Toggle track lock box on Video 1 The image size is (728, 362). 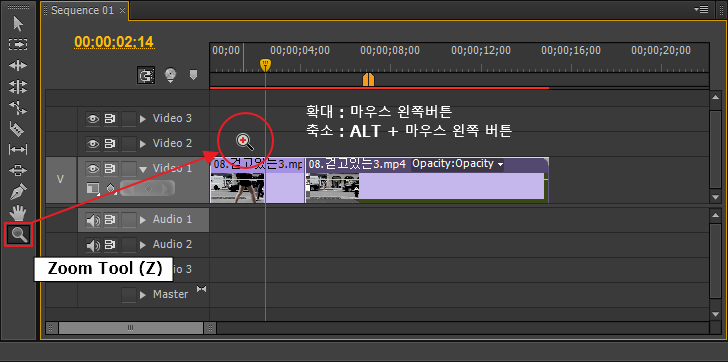point(129,169)
